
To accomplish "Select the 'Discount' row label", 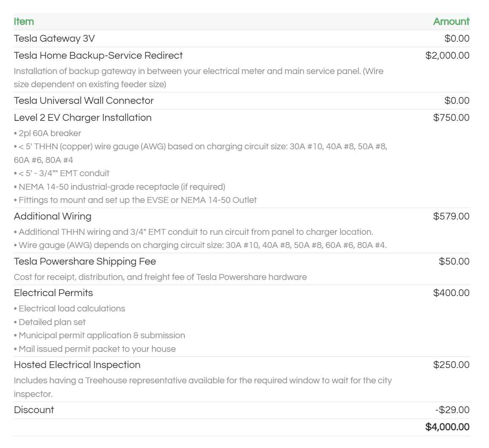I will [x=34, y=410].
